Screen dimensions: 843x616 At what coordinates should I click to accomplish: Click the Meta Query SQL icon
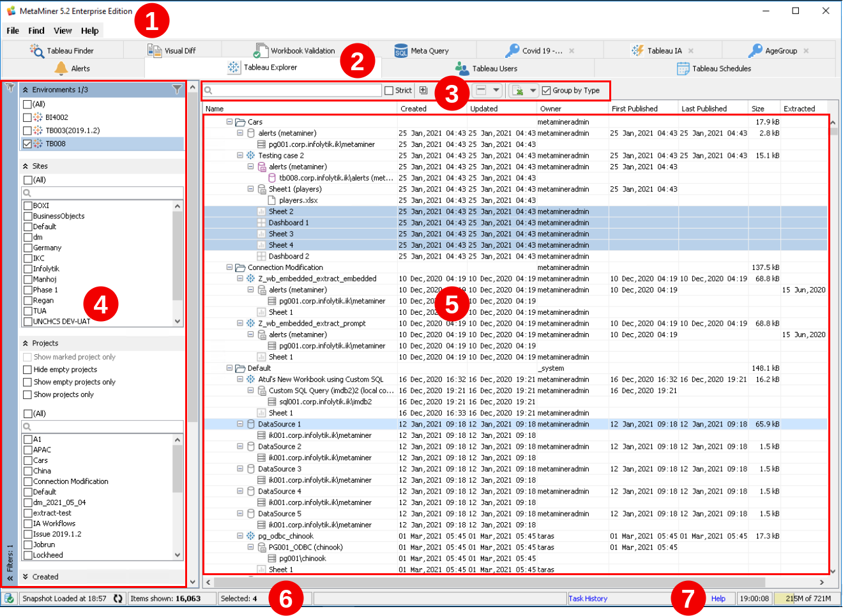coord(401,50)
